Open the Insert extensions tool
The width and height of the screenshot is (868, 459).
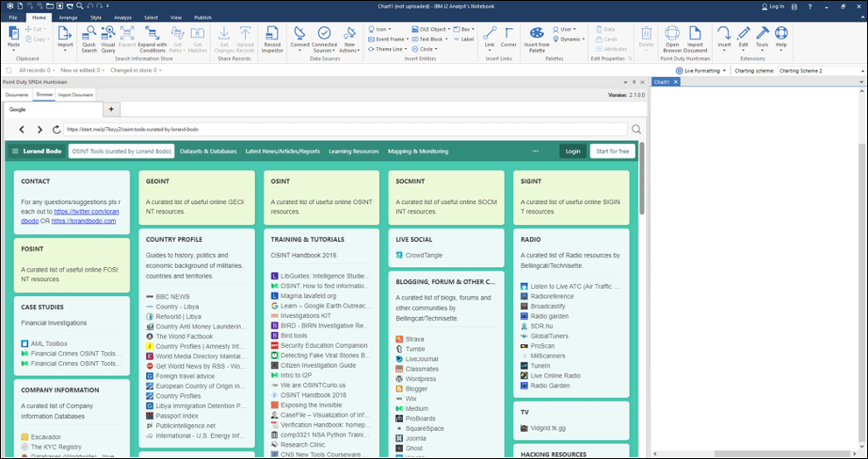[724, 37]
